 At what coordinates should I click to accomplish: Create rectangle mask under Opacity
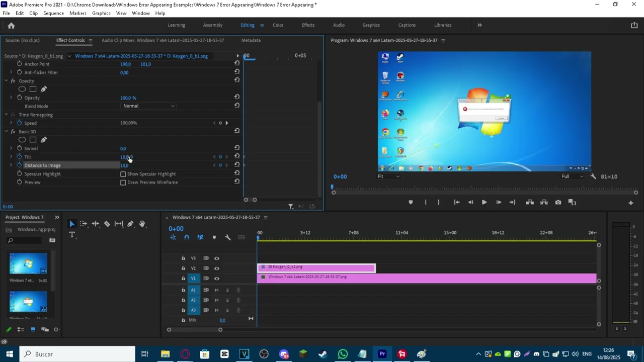point(33,89)
